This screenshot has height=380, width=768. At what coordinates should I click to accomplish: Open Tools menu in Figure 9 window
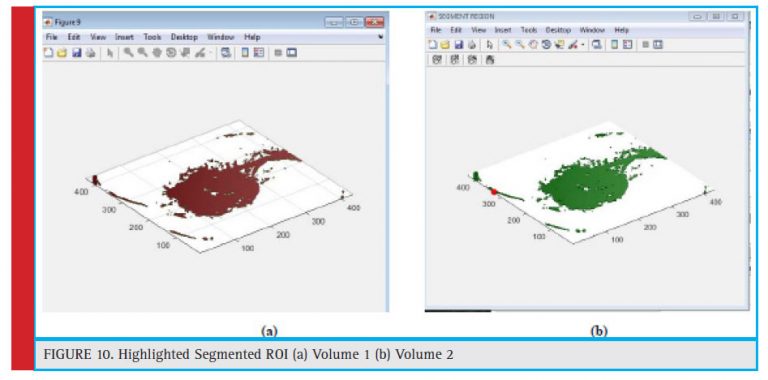(x=152, y=37)
